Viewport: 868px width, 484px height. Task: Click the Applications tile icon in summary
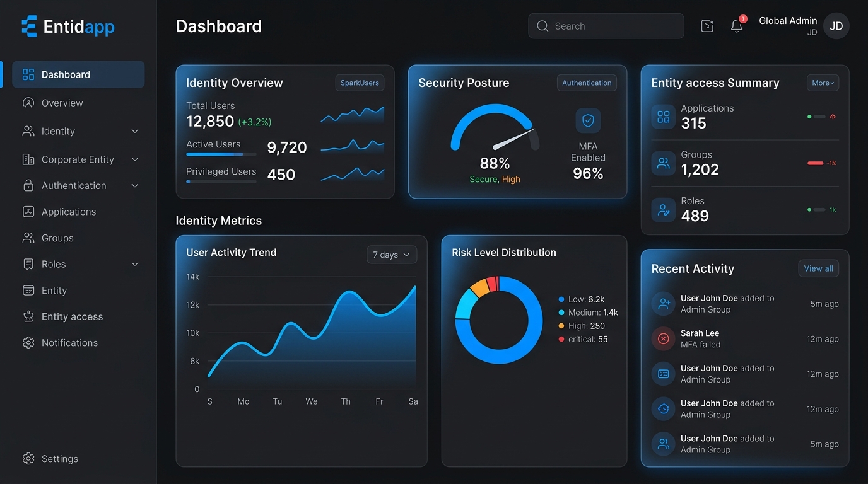pyautogui.click(x=664, y=117)
